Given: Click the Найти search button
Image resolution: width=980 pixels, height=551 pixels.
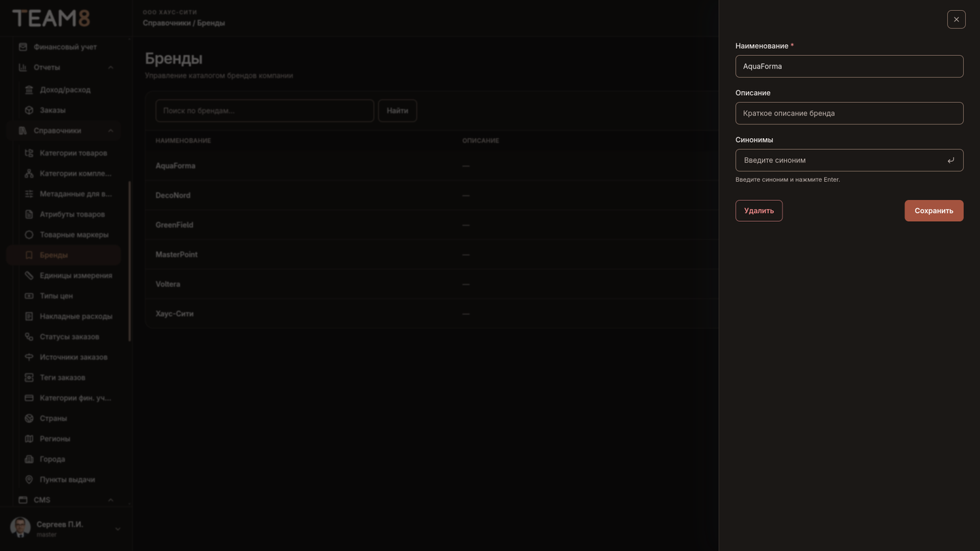Looking at the screenshot, I should (397, 111).
